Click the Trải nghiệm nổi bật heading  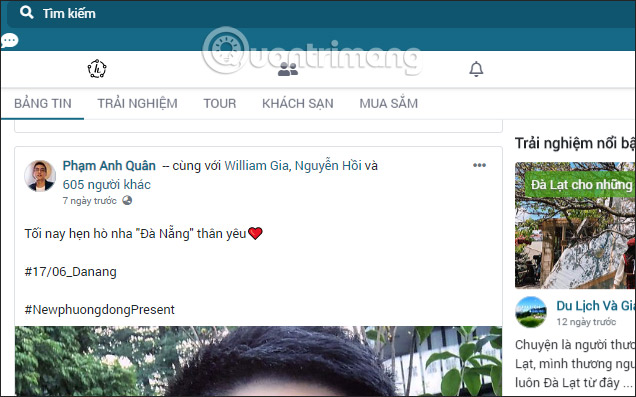tap(575, 143)
